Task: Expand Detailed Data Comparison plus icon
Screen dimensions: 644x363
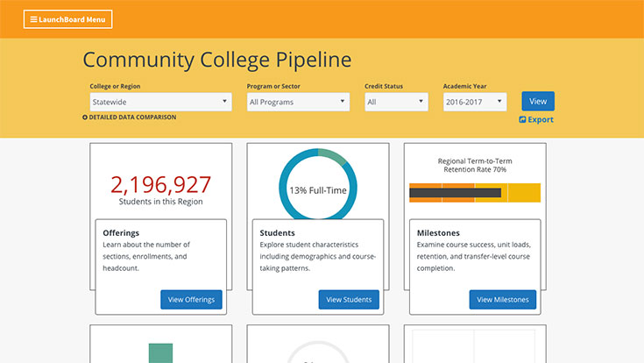Action: pos(85,117)
